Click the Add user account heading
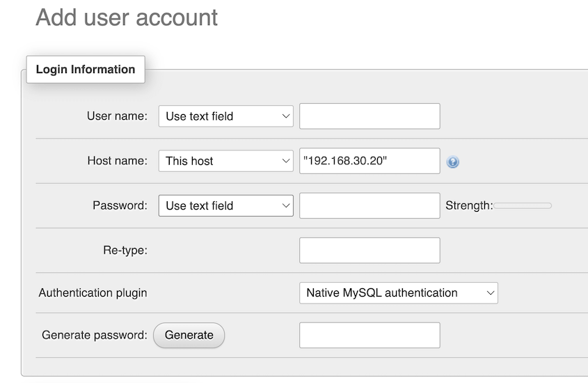This screenshot has height=383, width=588. (127, 17)
